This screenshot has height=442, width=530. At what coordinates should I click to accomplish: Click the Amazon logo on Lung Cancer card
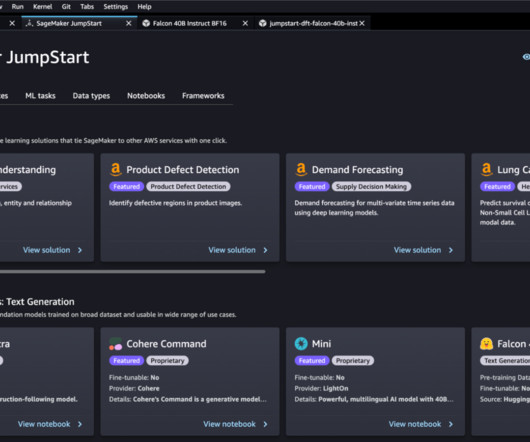tap(486, 169)
